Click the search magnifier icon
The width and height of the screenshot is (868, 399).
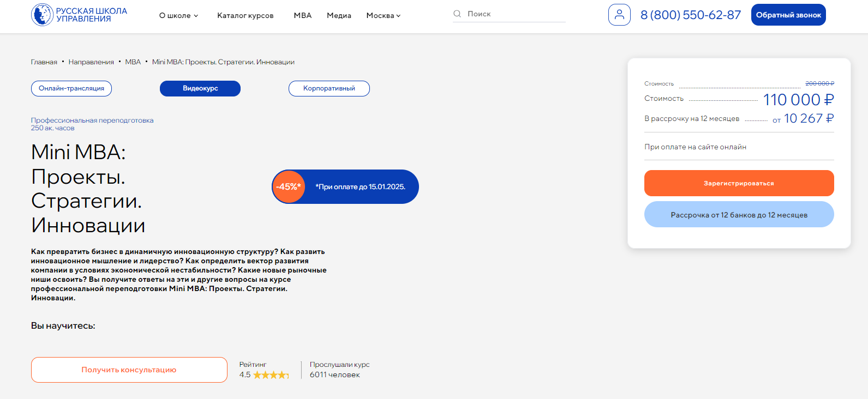point(457,14)
